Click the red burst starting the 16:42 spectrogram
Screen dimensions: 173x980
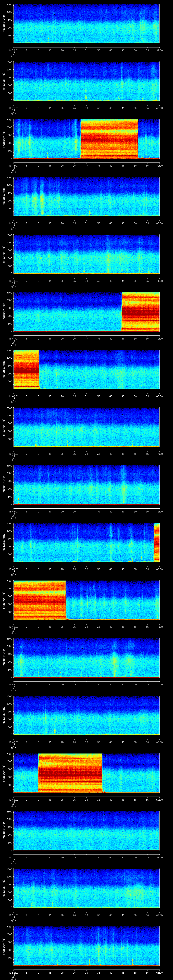[x=26, y=369]
